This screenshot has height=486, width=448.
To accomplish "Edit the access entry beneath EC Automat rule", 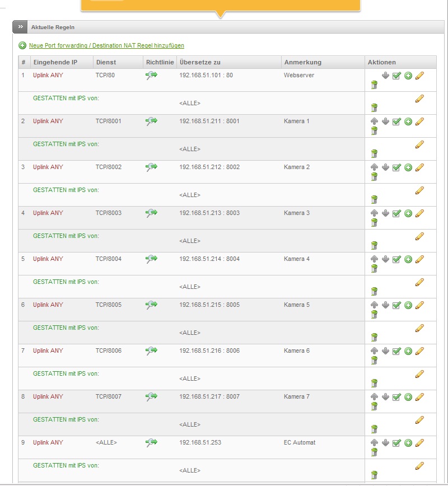I will pos(419,466).
